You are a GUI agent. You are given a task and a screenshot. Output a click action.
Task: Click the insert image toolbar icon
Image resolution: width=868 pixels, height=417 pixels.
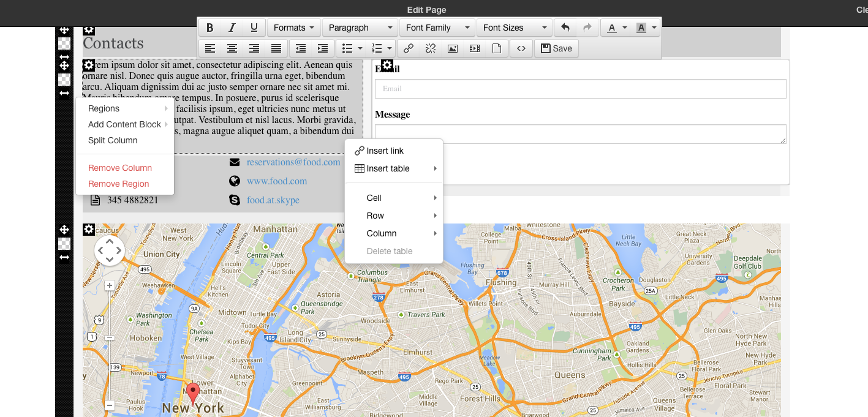[x=453, y=48]
